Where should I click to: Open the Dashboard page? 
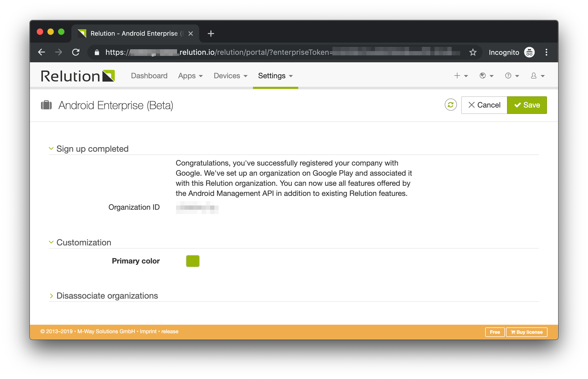(x=149, y=76)
